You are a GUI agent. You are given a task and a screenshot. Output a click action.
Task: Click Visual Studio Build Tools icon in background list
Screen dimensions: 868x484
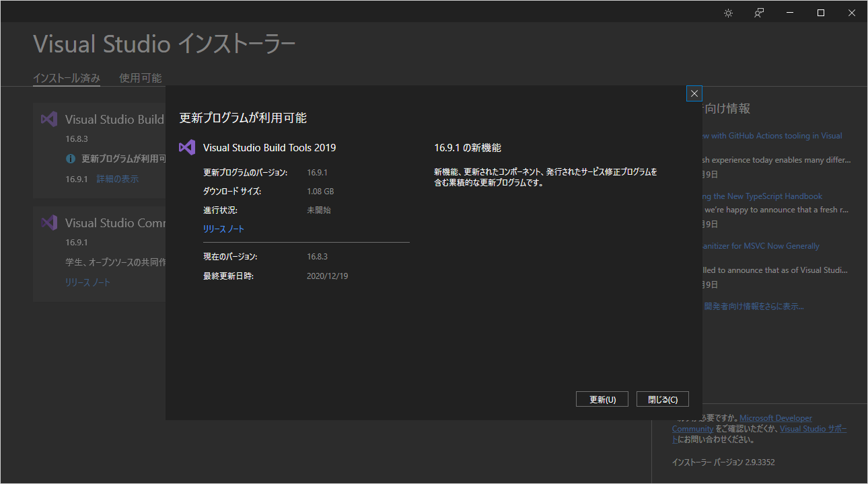coord(48,120)
